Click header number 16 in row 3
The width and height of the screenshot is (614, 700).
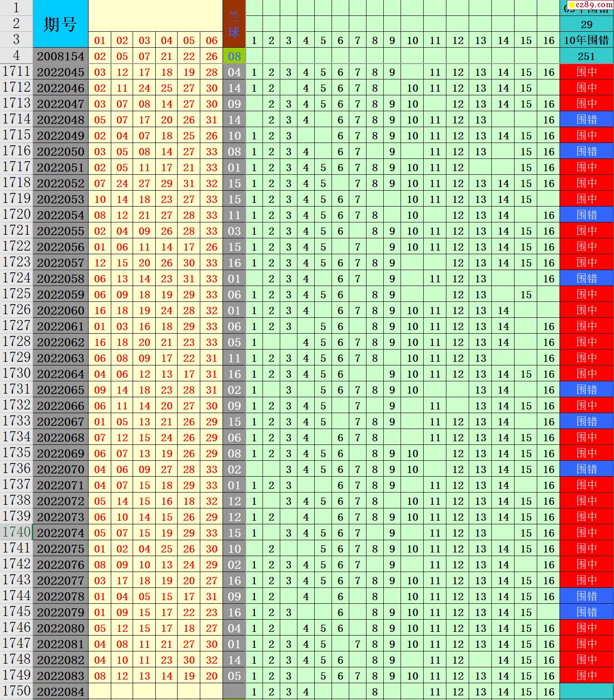point(549,40)
